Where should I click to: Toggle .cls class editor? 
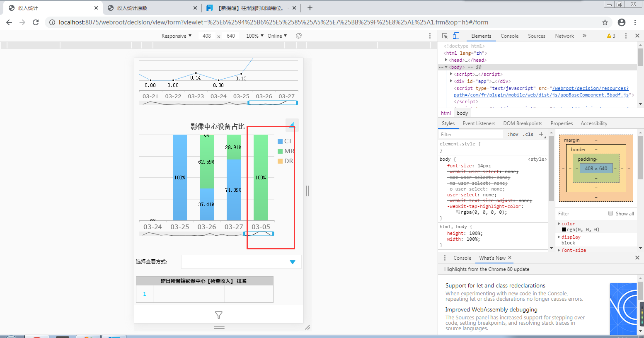pos(528,134)
